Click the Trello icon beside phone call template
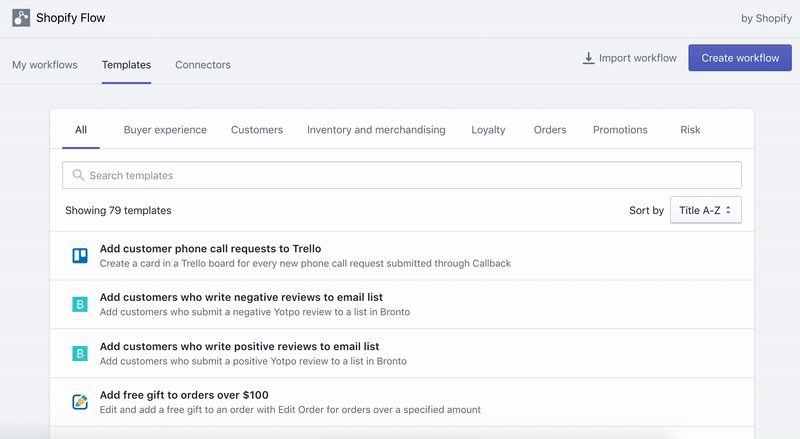 point(80,255)
